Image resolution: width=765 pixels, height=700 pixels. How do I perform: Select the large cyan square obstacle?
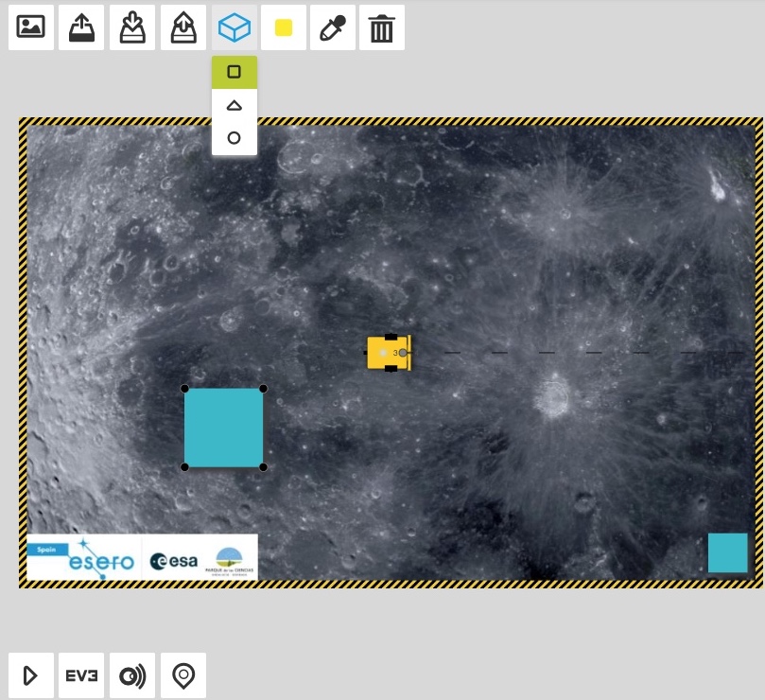pos(224,428)
